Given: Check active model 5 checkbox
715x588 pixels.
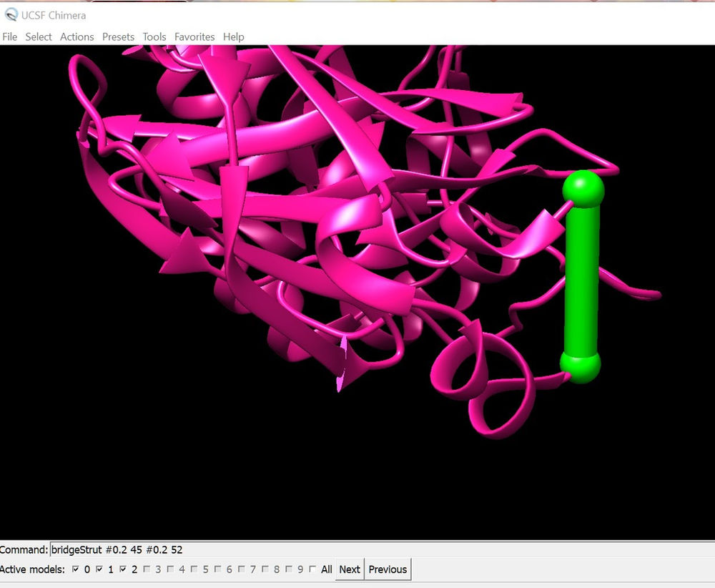Looking at the screenshot, I should 193,569.
